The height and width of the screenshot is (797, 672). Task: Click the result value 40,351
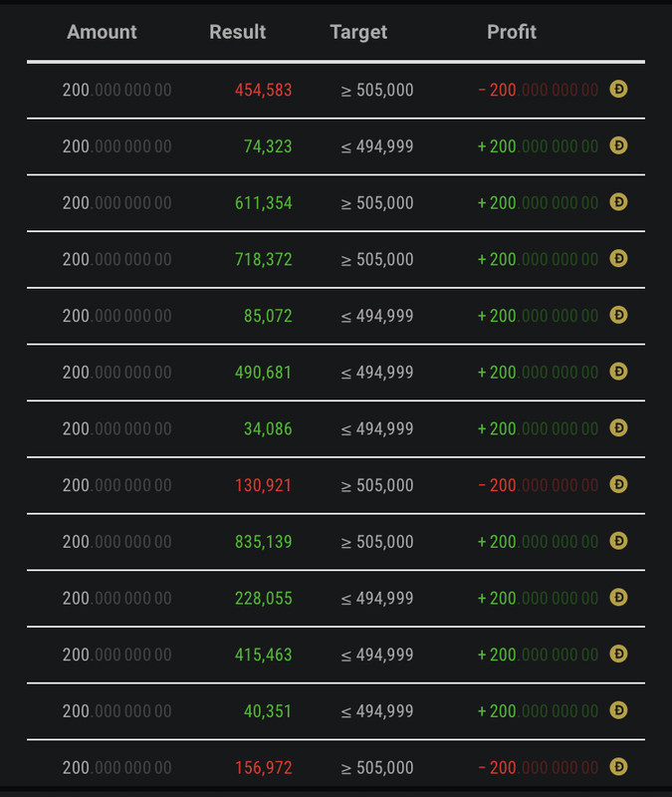(268, 711)
